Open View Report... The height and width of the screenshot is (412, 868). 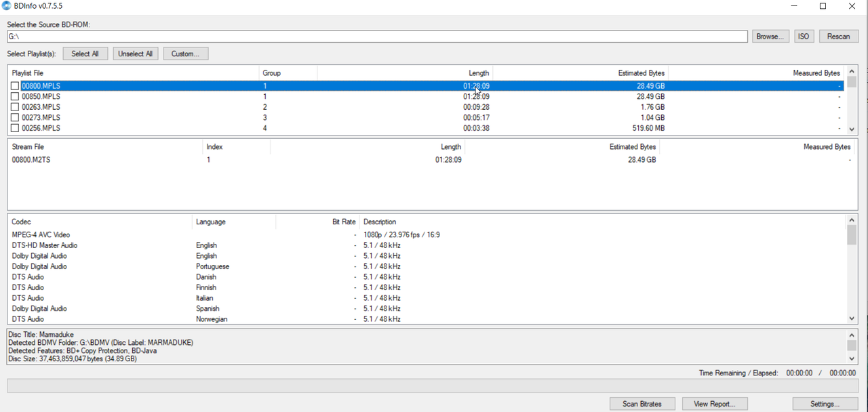(715, 404)
